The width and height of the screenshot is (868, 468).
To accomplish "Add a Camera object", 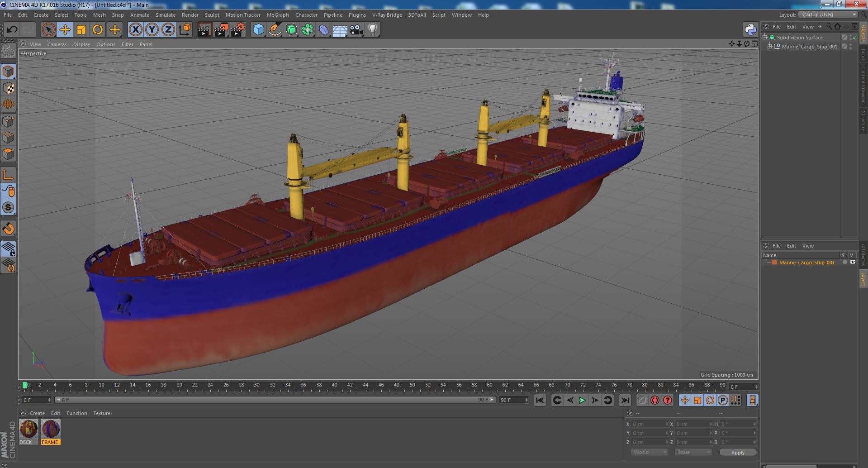I will (356, 30).
